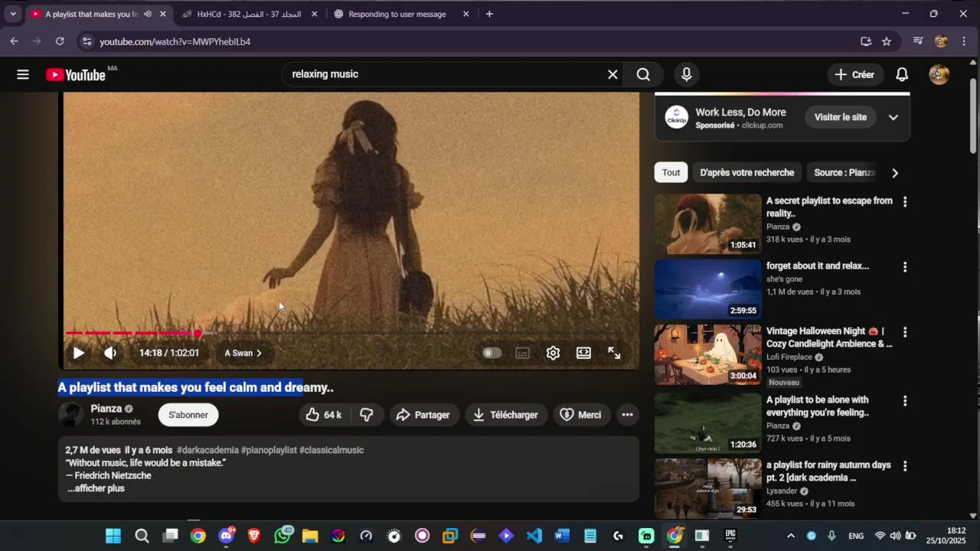
Task: Reload the page
Action: 60,41
